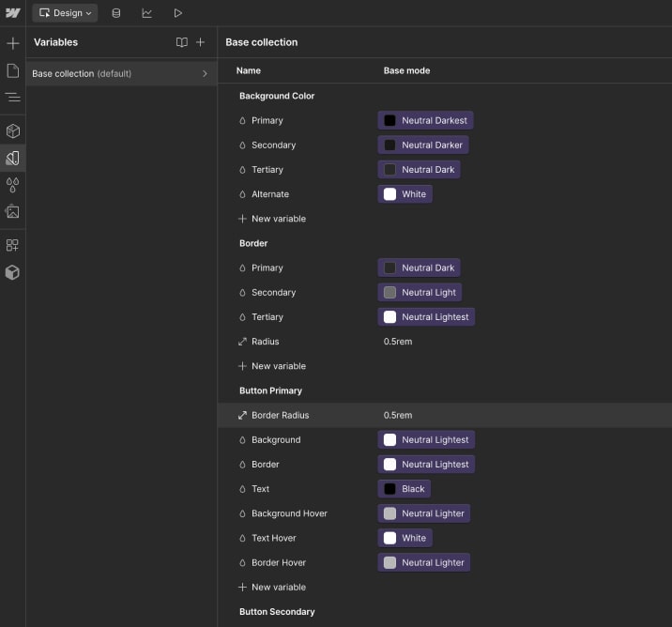672x627 pixels.
Task: Open Black chip for Button Text
Action: (x=405, y=489)
